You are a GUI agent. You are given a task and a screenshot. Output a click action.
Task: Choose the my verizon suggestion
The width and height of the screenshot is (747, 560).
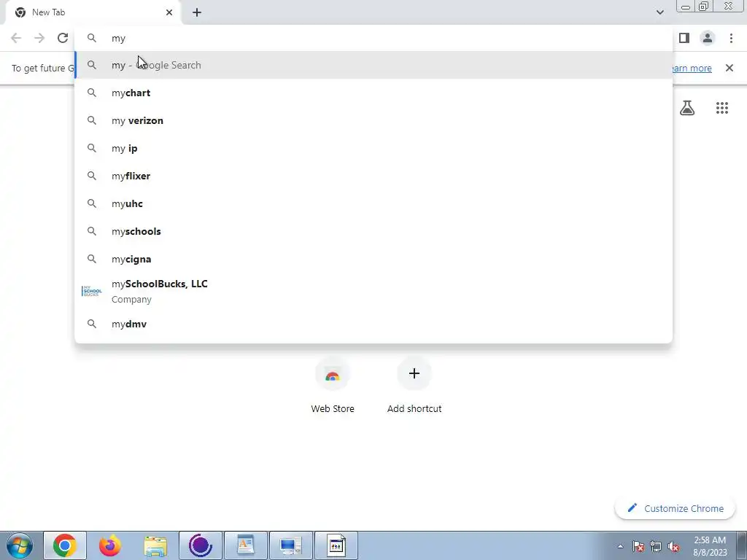(x=373, y=120)
